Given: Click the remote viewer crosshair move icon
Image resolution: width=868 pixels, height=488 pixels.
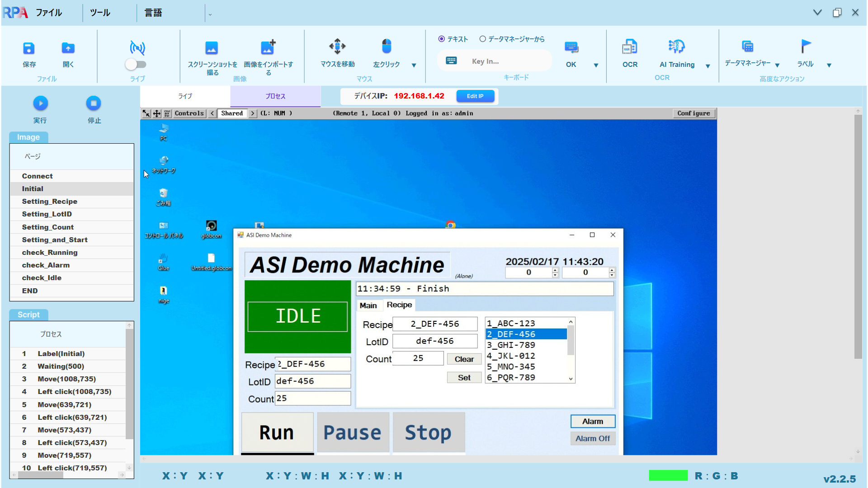Looking at the screenshot, I should point(157,113).
